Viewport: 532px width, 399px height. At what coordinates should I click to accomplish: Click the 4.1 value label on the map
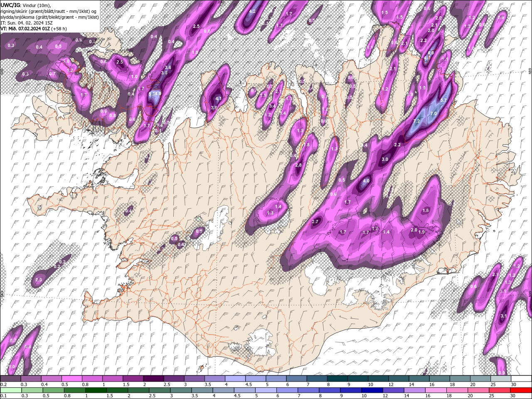[x=219, y=99]
